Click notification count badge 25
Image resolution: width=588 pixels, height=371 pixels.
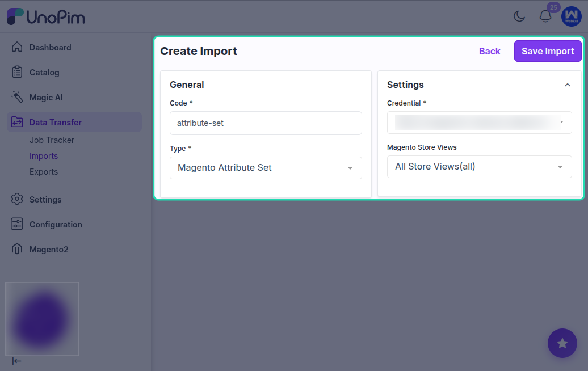(x=553, y=7)
